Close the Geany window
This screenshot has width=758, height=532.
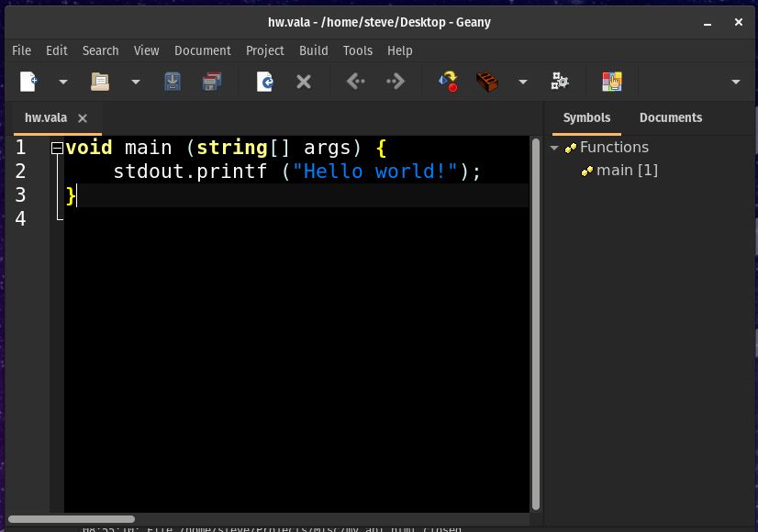tap(738, 22)
